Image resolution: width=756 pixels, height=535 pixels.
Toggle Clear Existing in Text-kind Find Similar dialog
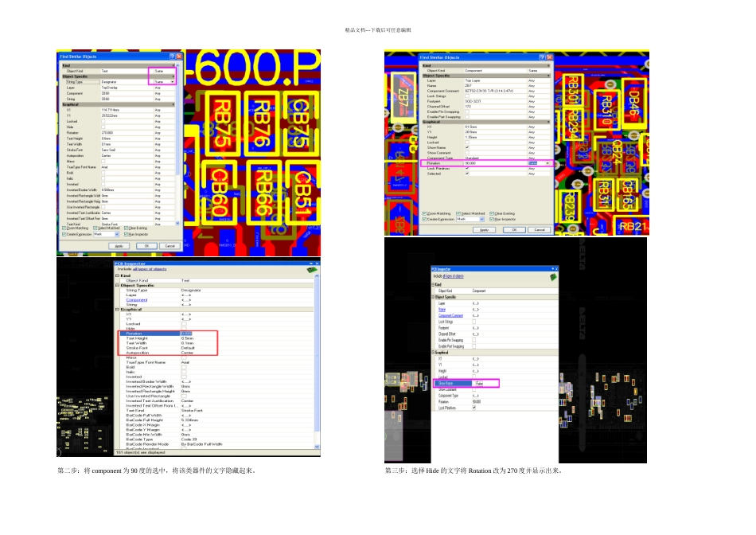pyautogui.click(x=126, y=228)
